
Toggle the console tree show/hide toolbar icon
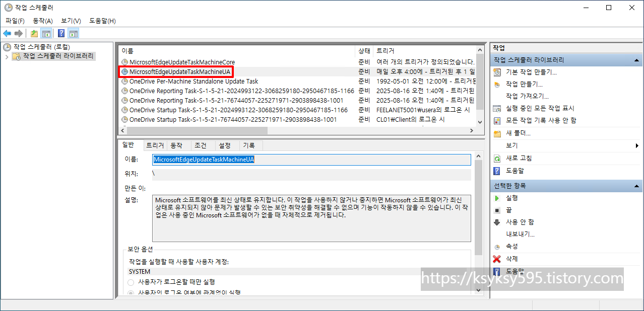click(46, 34)
